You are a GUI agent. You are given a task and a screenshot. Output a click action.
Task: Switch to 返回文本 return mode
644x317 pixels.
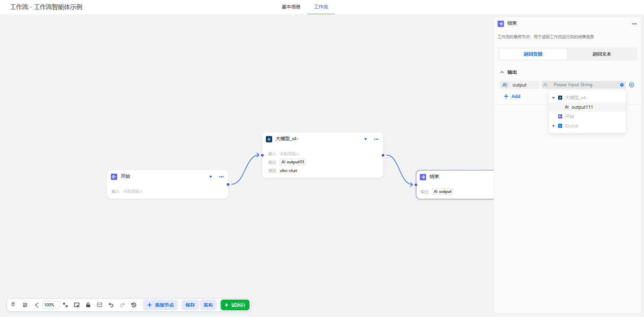601,54
